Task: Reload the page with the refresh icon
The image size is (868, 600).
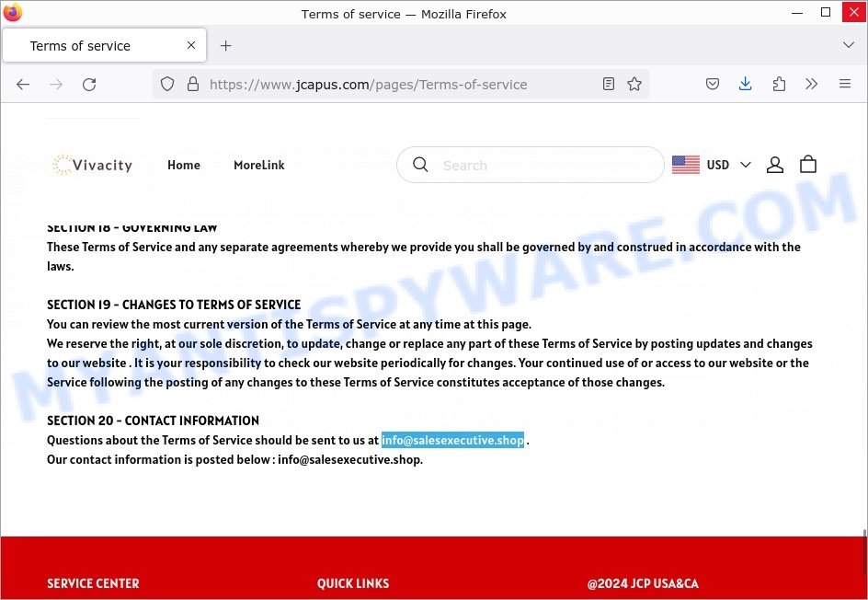Action: [89, 85]
